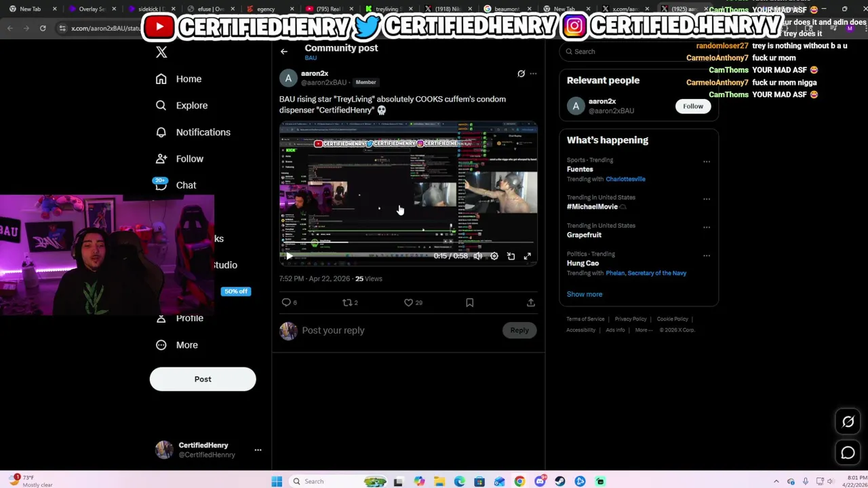This screenshot has width=868, height=488.
Task: Play the embedded video
Action: 289,256
